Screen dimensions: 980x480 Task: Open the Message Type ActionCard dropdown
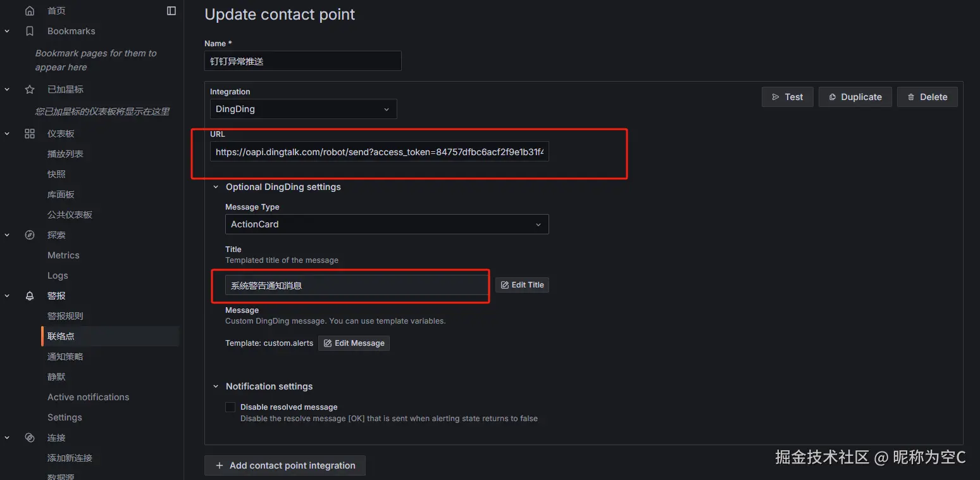[x=387, y=224]
